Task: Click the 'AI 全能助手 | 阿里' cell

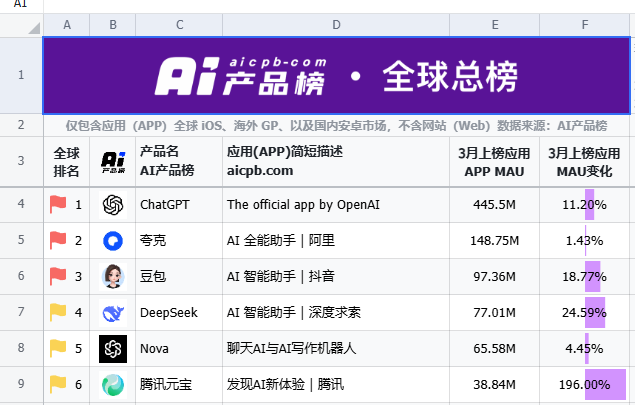Action: pos(336,241)
